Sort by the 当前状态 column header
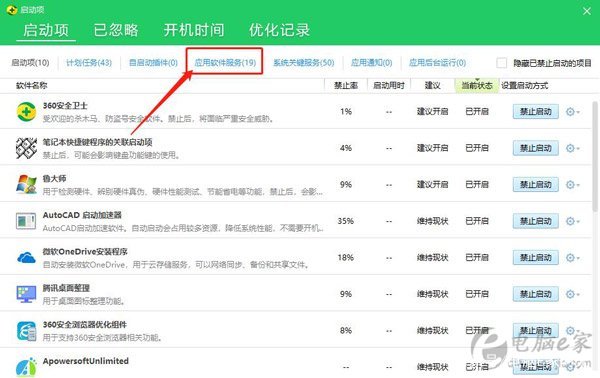The image size is (600, 378). 477,86
